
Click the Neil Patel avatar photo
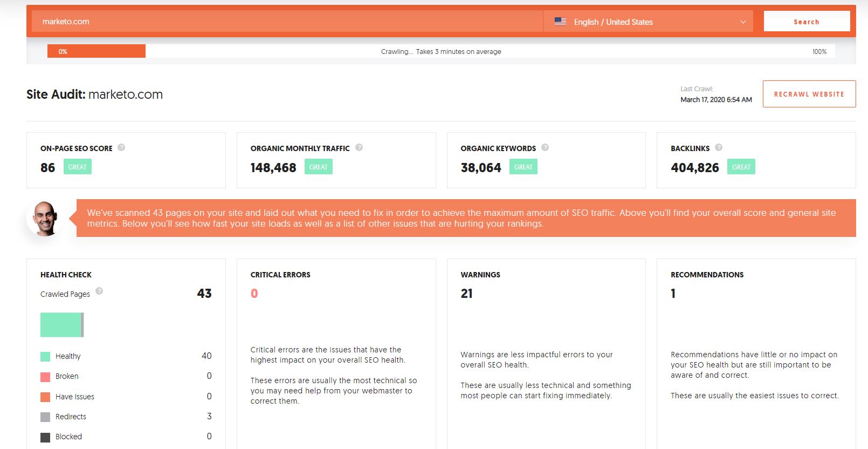pyautogui.click(x=46, y=219)
